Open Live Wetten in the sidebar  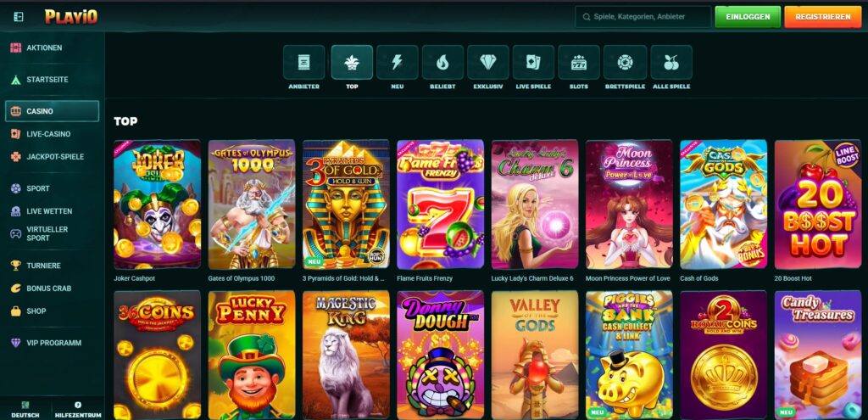[x=52, y=211]
